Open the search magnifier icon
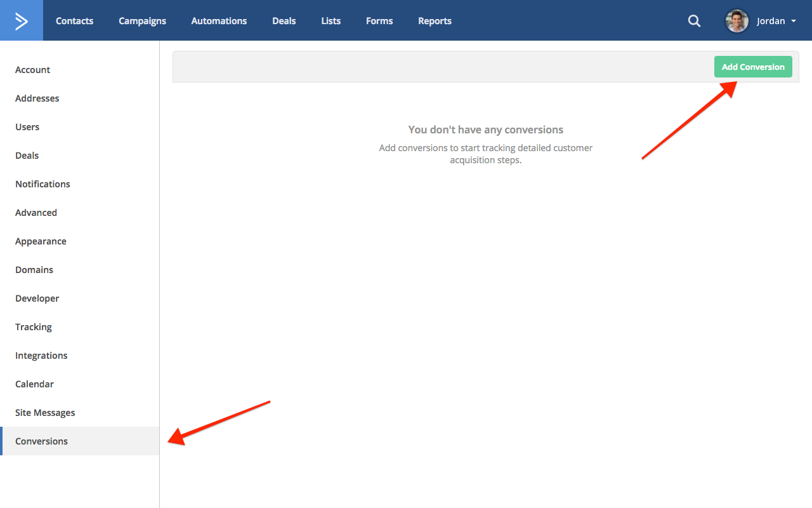812x508 pixels. [694, 21]
